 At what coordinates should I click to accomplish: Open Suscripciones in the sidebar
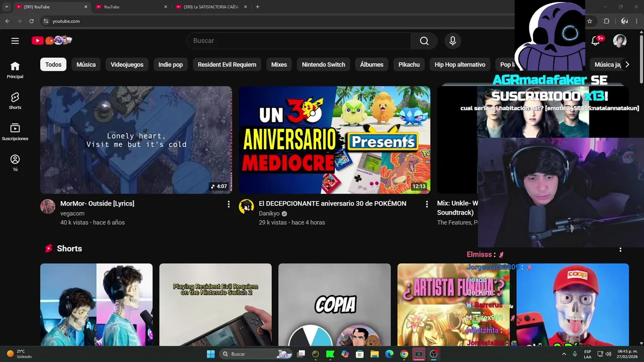[15, 132]
